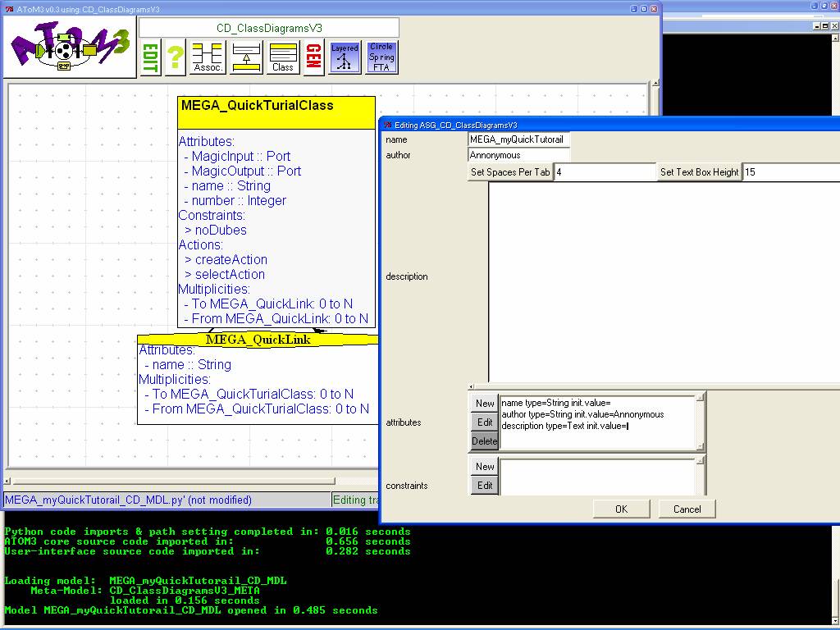This screenshot has height=630, width=840.
Task: Click the canvas scroll-up arrow
Action: click(x=655, y=84)
